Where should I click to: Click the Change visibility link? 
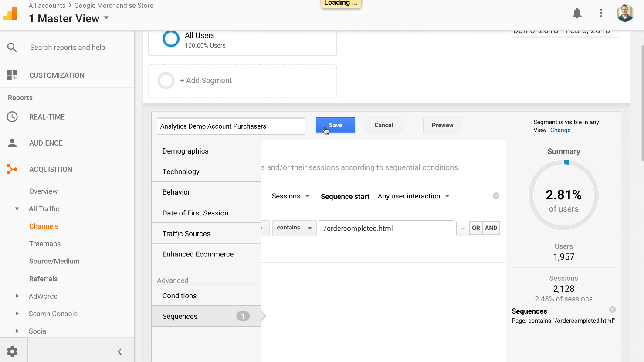pos(560,130)
